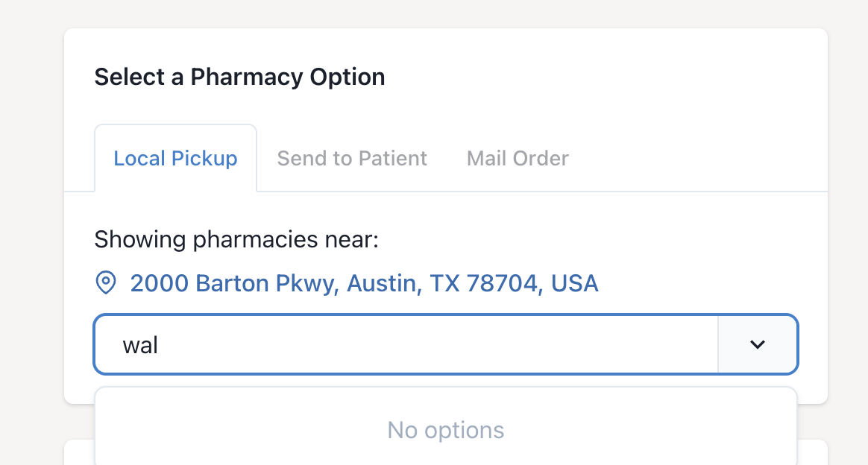Collapse the suggestions list using the chevron arrow

point(757,344)
